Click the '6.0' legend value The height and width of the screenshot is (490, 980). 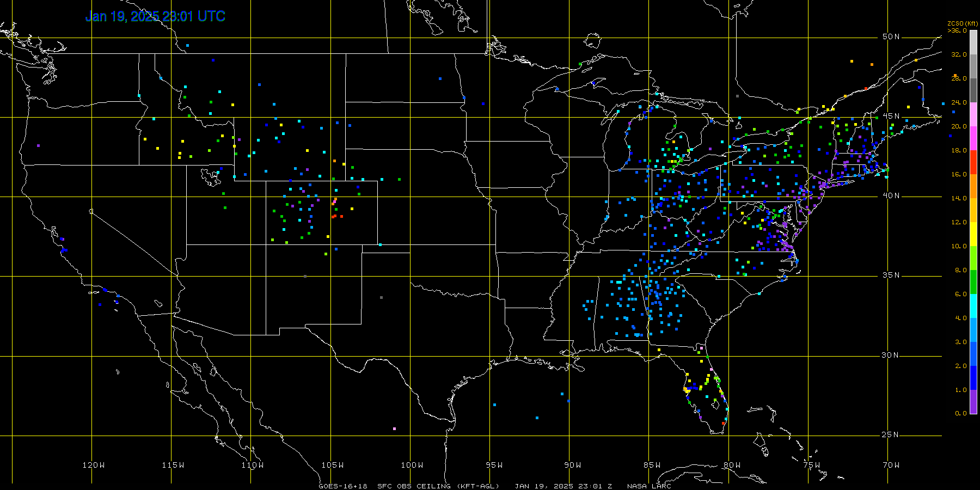(x=961, y=294)
